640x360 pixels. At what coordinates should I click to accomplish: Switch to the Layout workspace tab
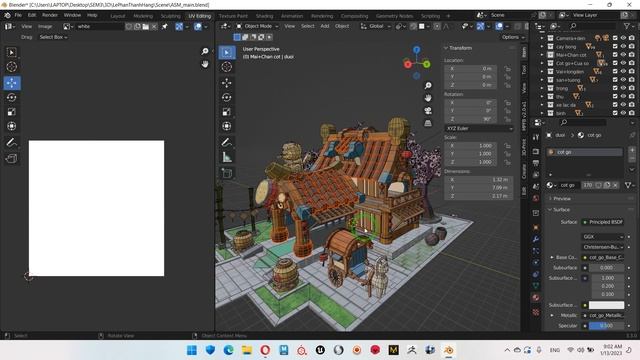[x=118, y=16]
